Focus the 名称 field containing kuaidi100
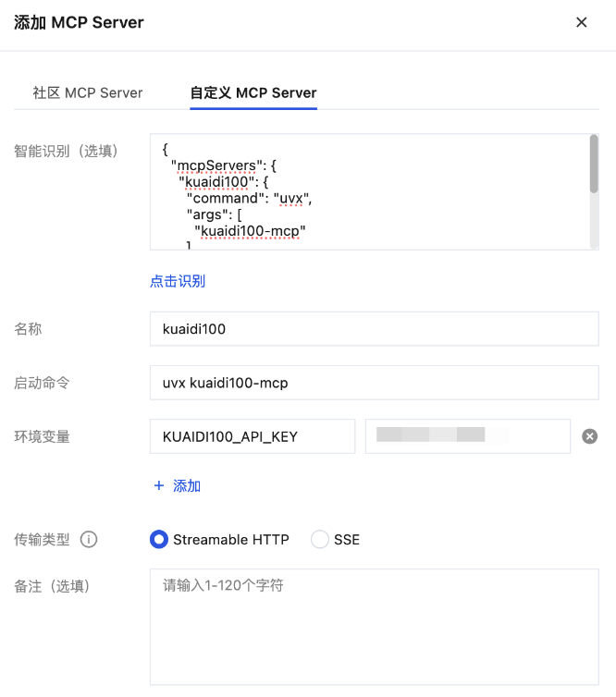616x697 pixels. [x=374, y=329]
